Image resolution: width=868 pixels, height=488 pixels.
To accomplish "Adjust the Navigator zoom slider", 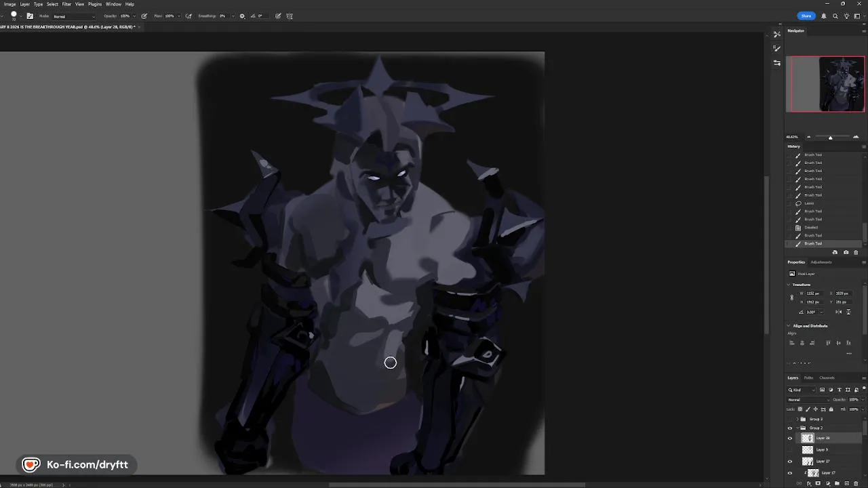I will tap(830, 138).
